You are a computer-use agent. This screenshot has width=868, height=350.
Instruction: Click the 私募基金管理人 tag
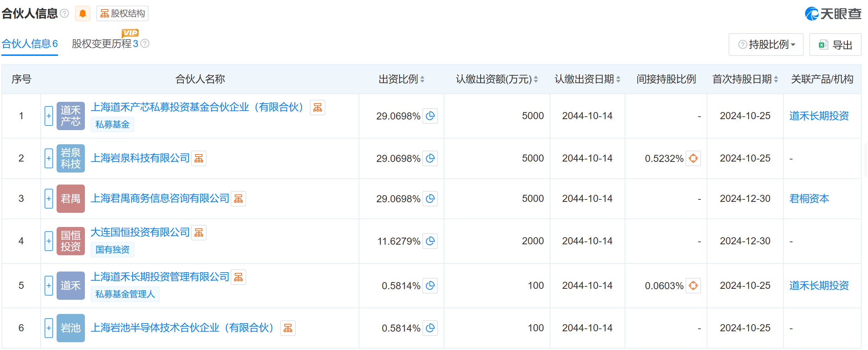point(125,294)
